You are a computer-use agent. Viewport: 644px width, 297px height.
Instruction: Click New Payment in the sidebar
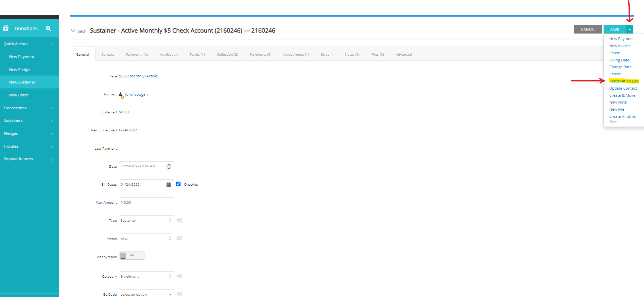point(29,57)
